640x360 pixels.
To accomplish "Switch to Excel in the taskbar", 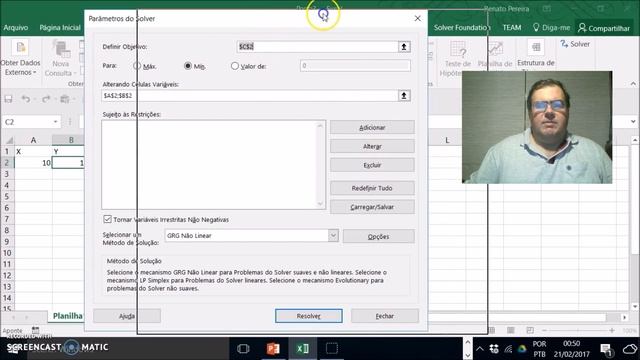I will (302, 349).
